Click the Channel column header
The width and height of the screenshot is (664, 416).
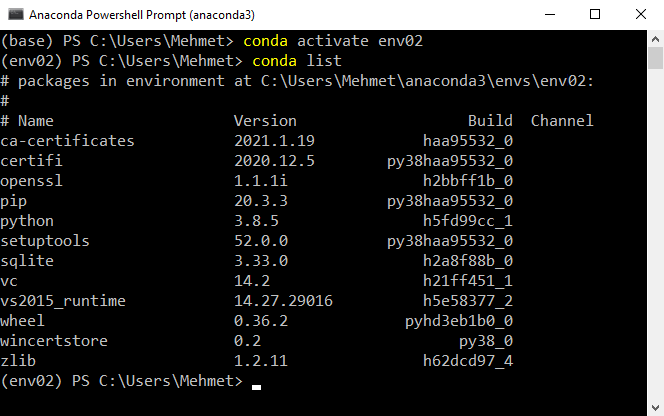[562, 121]
